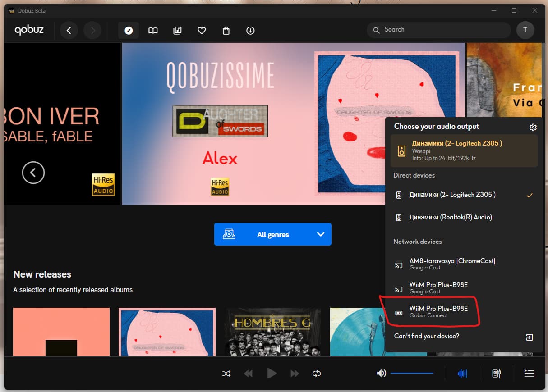Mute the volume speaker icon
The height and width of the screenshot is (392, 548).
coord(382,373)
